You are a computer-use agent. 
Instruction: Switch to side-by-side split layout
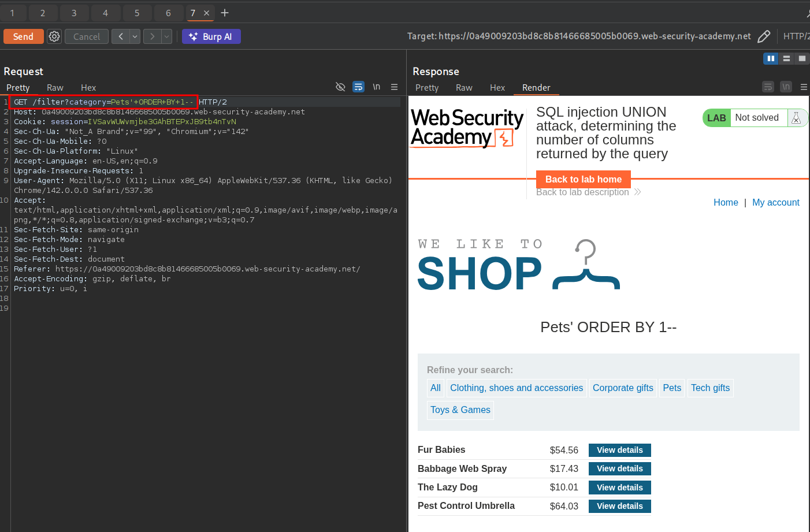pos(771,58)
